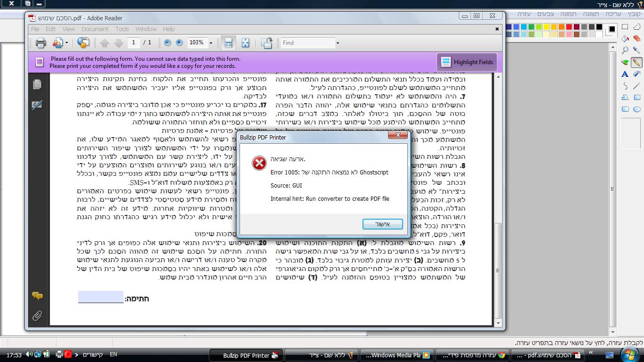
Task: Select the Paint eraser tool
Action: click(636, 39)
